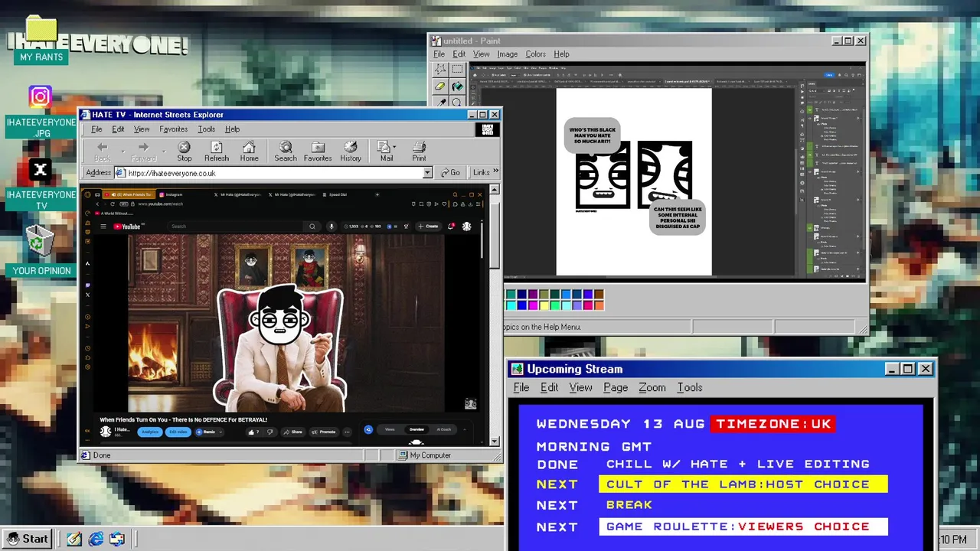980x551 pixels.
Task: Pick the yellow swatch in Paint palette
Action: [x=544, y=305]
